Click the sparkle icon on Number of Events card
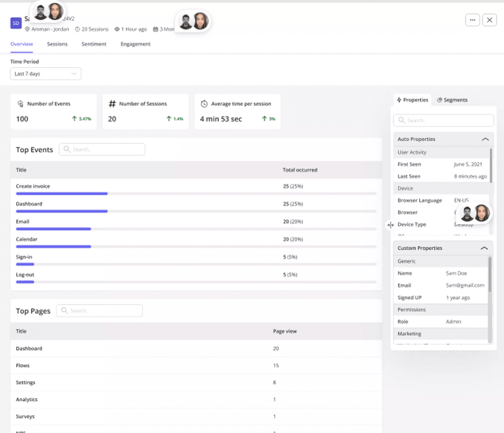This screenshot has width=504, height=433. point(21,103)
